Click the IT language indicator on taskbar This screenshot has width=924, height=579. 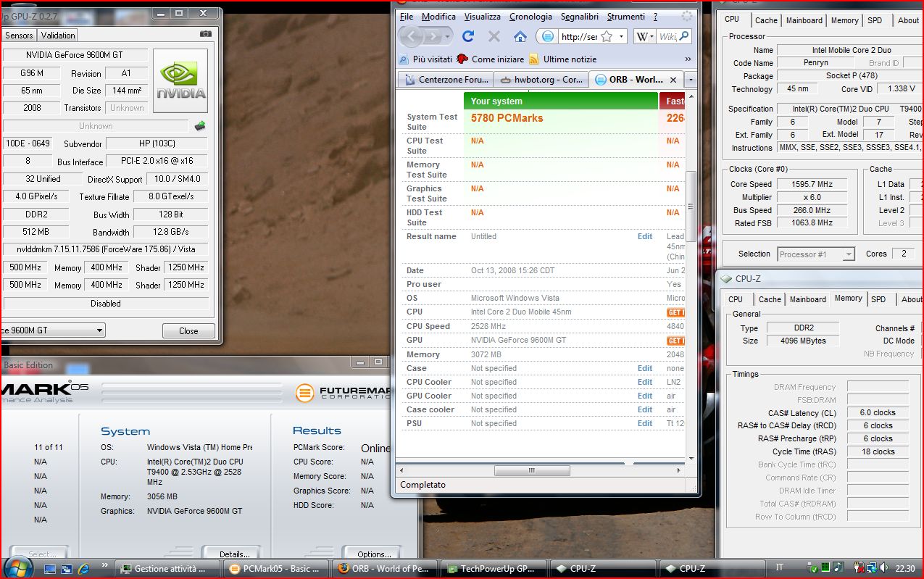tap(780, 569)
